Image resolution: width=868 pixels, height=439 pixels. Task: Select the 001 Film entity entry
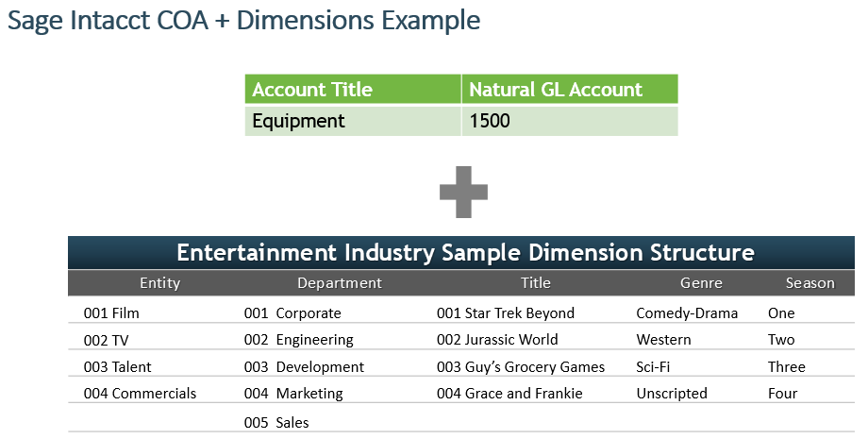(111, 313)
